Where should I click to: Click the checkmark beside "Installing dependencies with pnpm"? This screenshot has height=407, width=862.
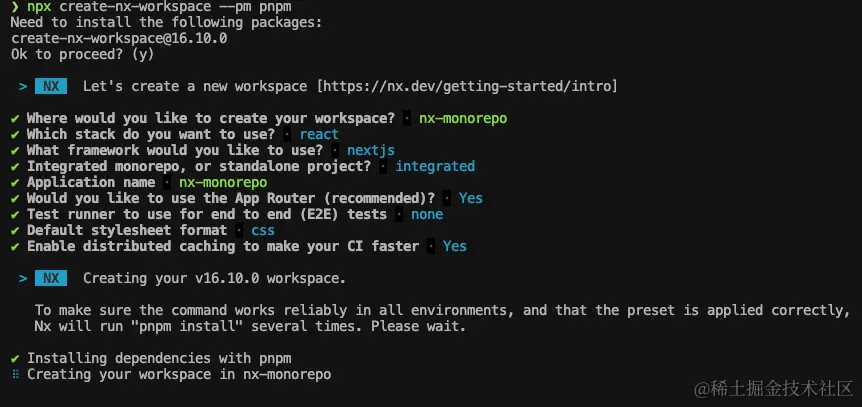15,358
